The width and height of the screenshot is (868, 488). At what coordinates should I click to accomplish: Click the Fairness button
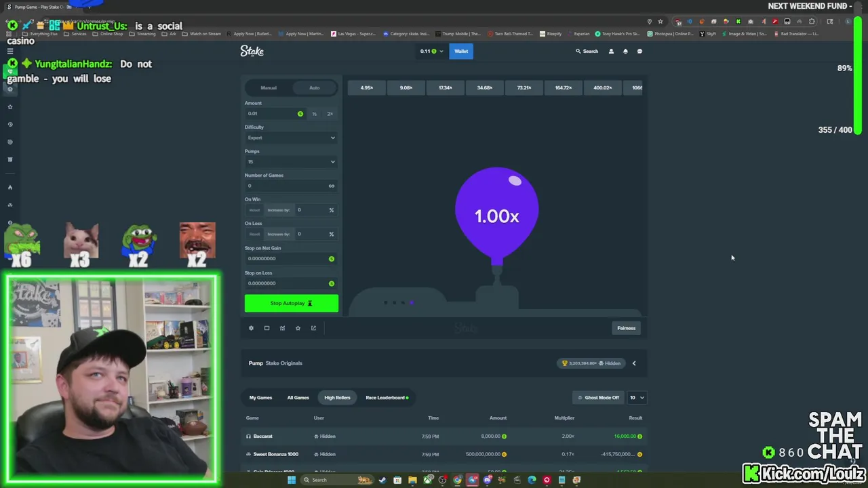click(x=626, y=328)
